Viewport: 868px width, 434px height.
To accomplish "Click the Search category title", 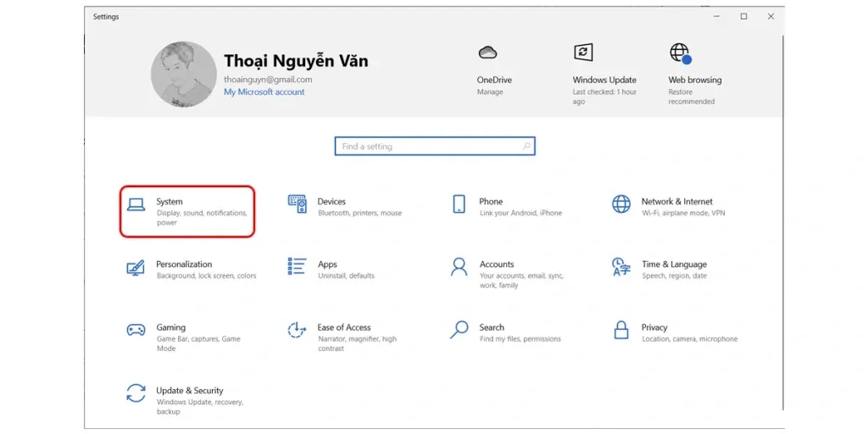I will tap(492, 327).
